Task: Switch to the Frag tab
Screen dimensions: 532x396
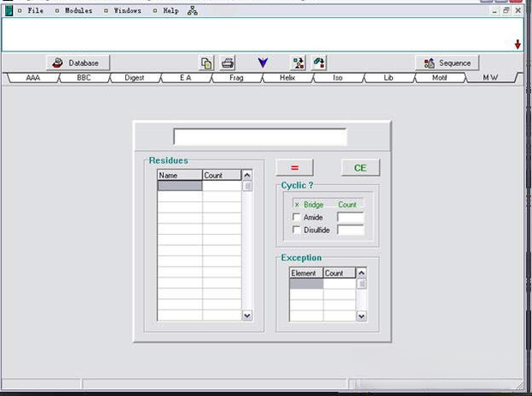Action: (x=237, y=78)
